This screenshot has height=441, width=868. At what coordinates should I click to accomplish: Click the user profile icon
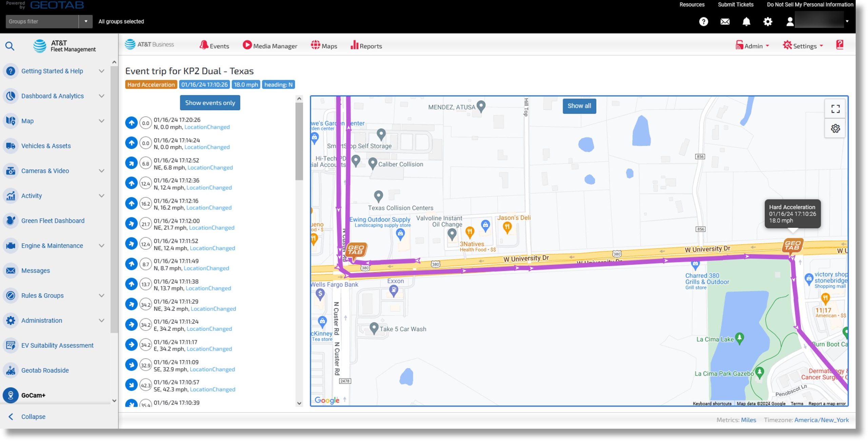click(x=790, y=22)
